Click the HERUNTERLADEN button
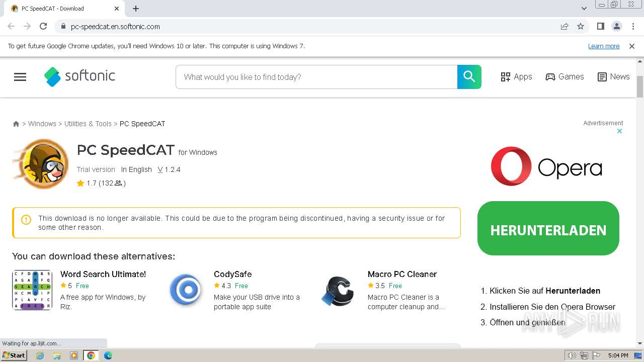Screen dimensions: 644x362 click(548, 228)
